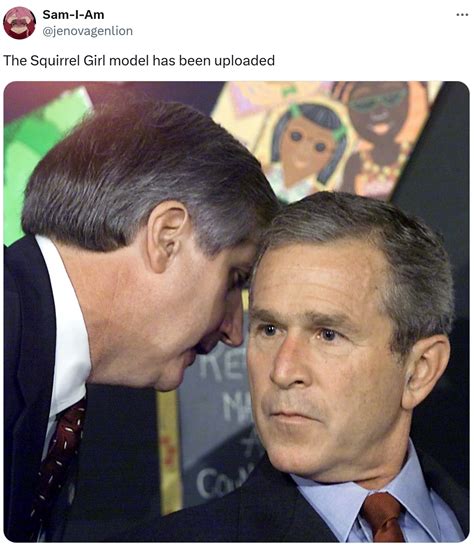Click the seated man's ear

pyautogui.click(x=424, y=372)
